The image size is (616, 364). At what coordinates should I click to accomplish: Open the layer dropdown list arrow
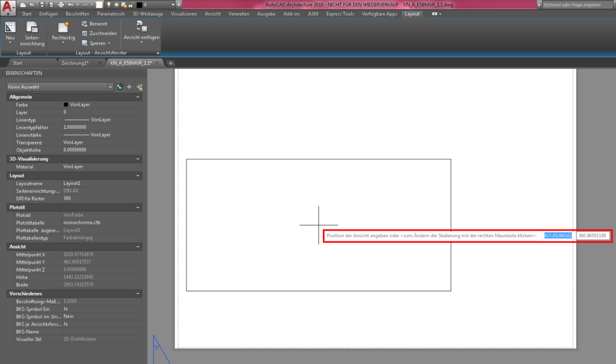(x=173, y=5)
